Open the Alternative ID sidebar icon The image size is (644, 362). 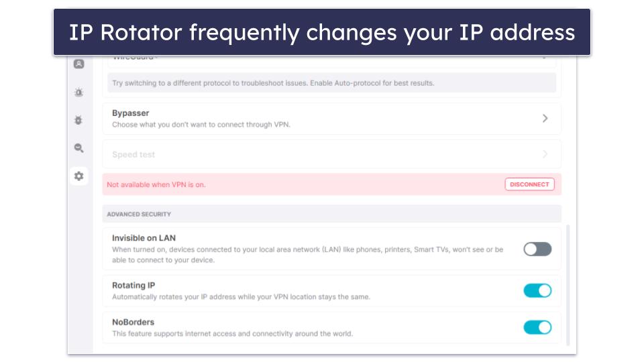pos(79,64)
